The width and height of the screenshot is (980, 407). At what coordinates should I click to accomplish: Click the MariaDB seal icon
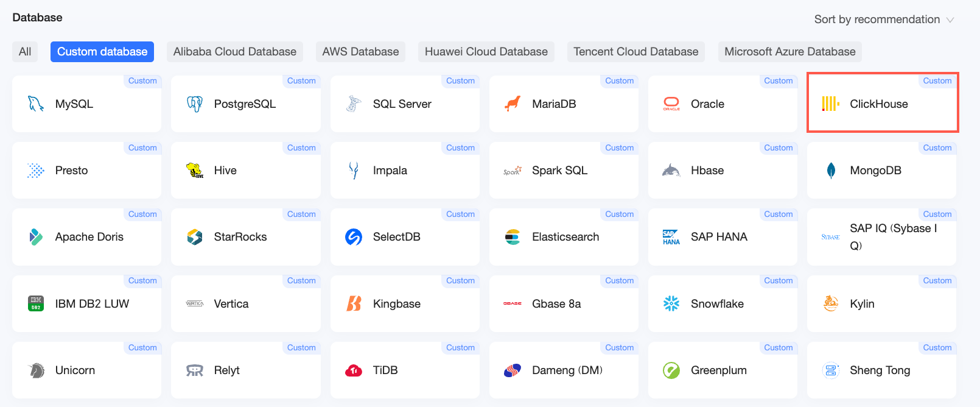pos(513,104)
